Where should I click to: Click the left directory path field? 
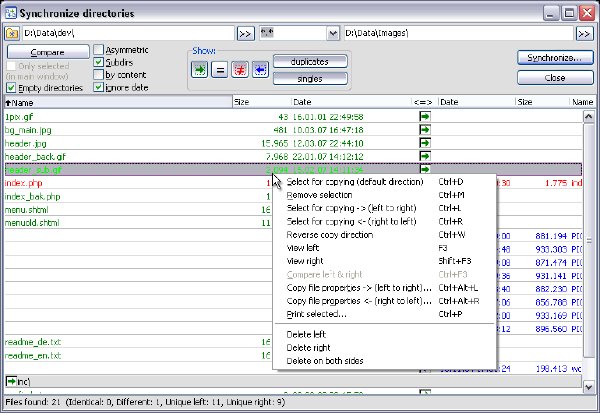tap(128, 33)
